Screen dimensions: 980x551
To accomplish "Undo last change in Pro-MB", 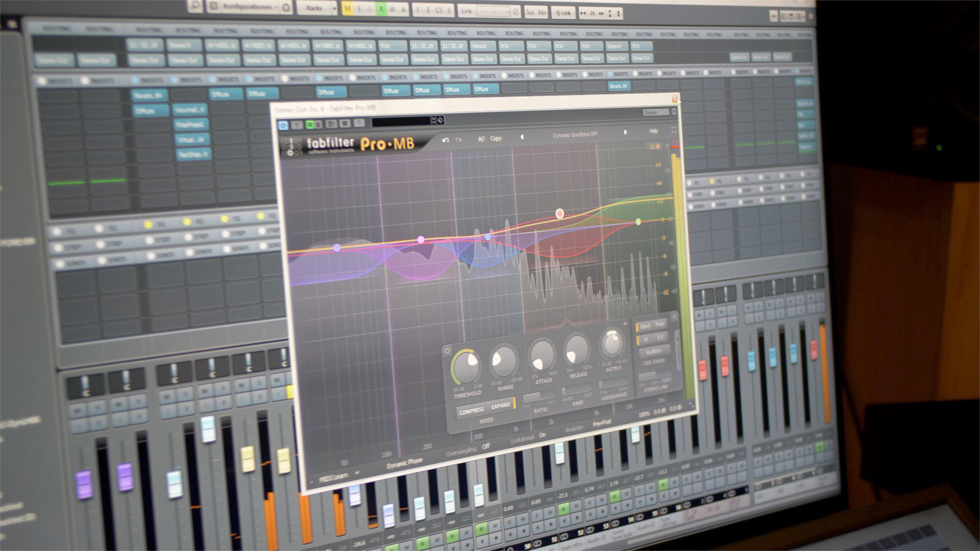I will click(x=445, y=140).
